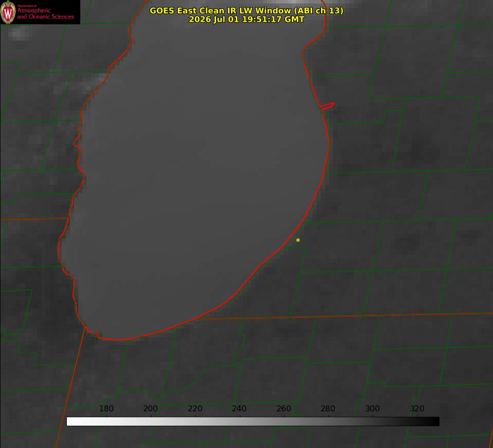Click the 240 colorbar tick label
493x448 pixels.
point(239,408)
